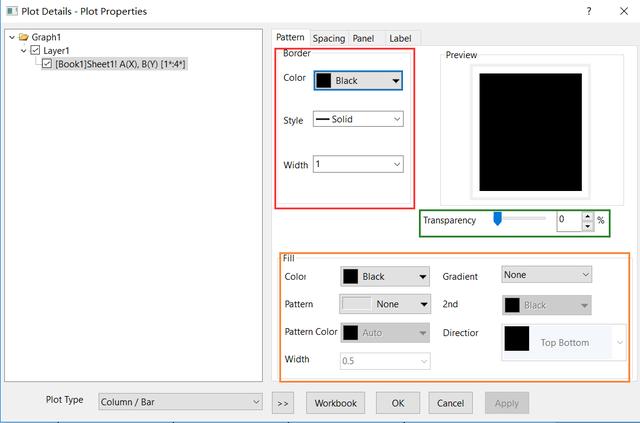
Task: Click the 2nd color Black dropdown
Action: pos(547,305)
